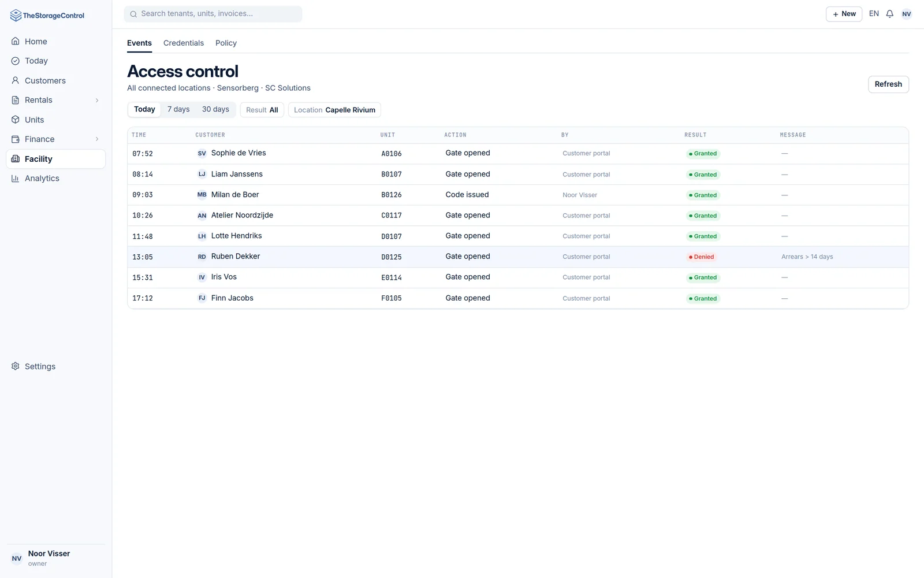Open customer Atelier Noordzijde
This screenshot has height=578, width=924.
pyautogui.click(x=242, y=215)
